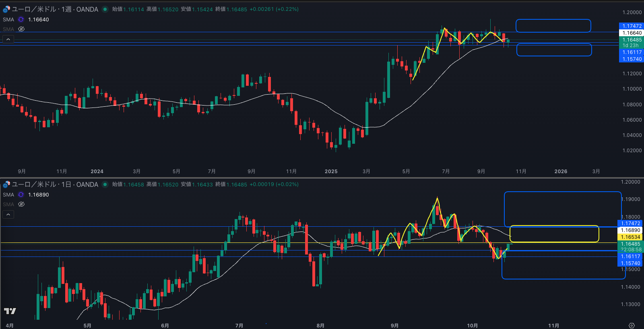644x329 pixels.
Task: Open symbol title ユーロ/米ドル 1週 OANDA
Action: 55,9
